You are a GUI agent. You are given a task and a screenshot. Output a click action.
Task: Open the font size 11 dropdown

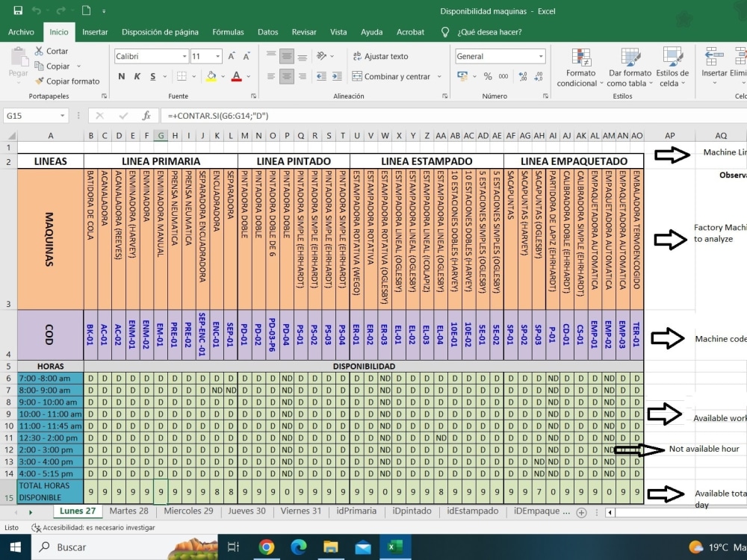217,56
